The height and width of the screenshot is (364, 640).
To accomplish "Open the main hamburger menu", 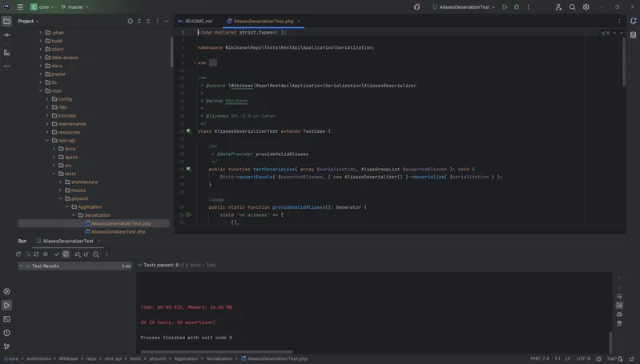I will pos(20,7).
